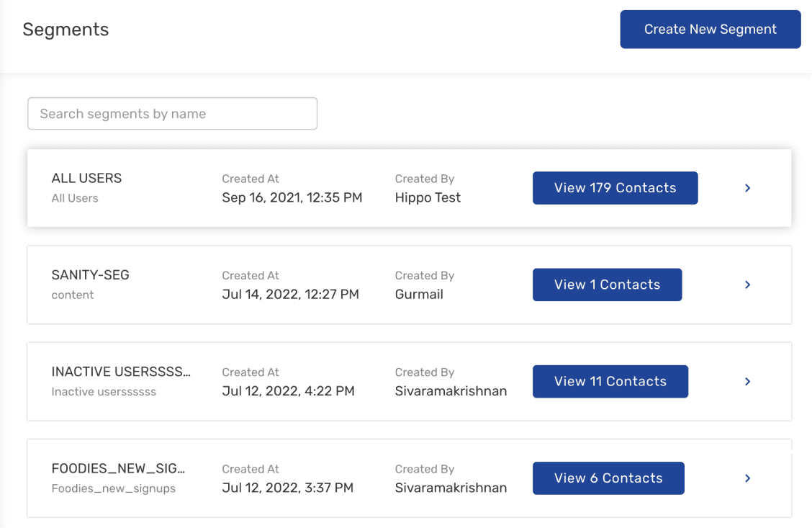The height and width of the screenshot is (528, 812).
Task: Click the Foodies_new_signups description text
Action: pyautogui.click(x=113, y=488)
